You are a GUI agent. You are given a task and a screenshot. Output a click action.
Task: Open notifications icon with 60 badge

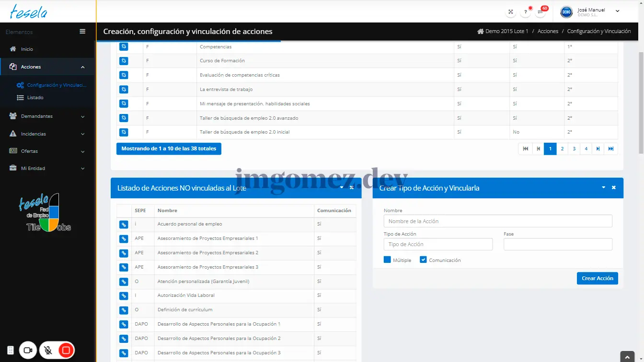(540, 12)
